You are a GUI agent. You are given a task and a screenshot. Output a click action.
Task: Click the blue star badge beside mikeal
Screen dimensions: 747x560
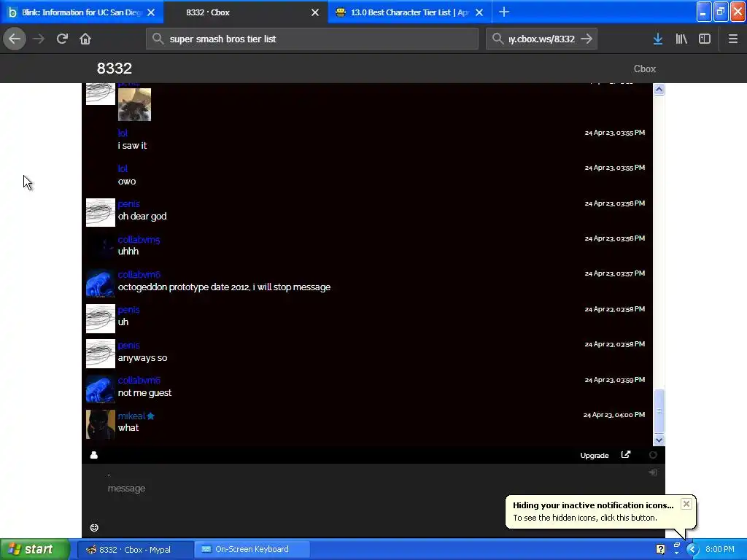pos(150,416)
